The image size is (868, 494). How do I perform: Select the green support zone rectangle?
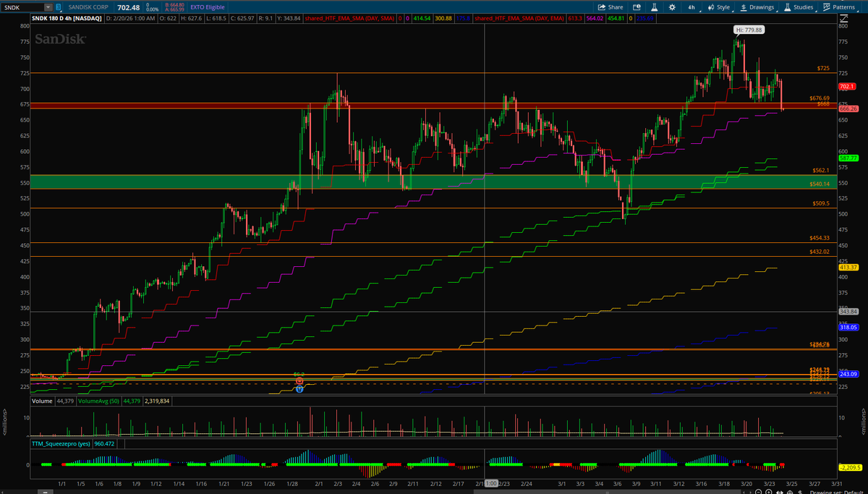coord(433,182)
